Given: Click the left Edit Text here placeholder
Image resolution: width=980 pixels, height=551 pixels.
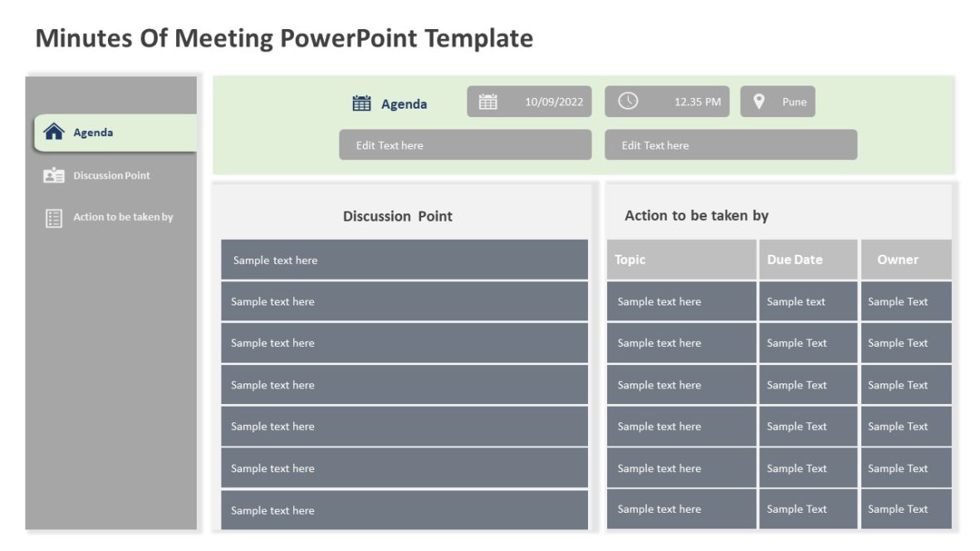Looking at the screenshot, I should (x=464, y=144).
